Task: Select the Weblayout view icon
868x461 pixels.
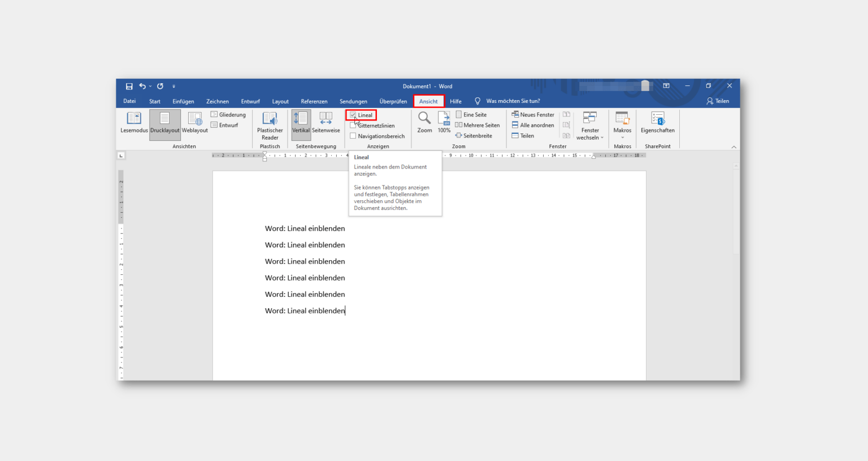Action: (195, 123)
